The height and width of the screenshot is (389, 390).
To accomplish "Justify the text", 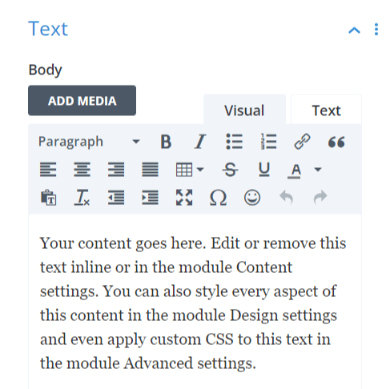I will (150, 169).
